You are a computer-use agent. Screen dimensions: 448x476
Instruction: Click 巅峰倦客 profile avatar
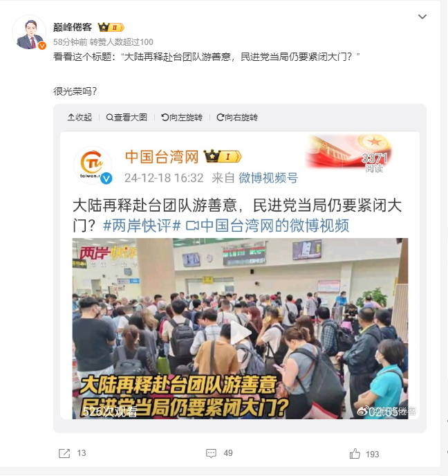29,33
